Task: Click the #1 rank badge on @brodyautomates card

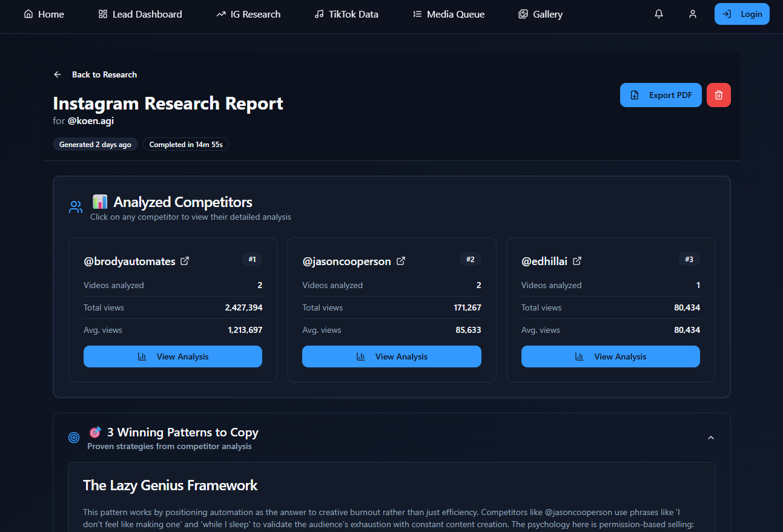Action: tap(252, 259)
